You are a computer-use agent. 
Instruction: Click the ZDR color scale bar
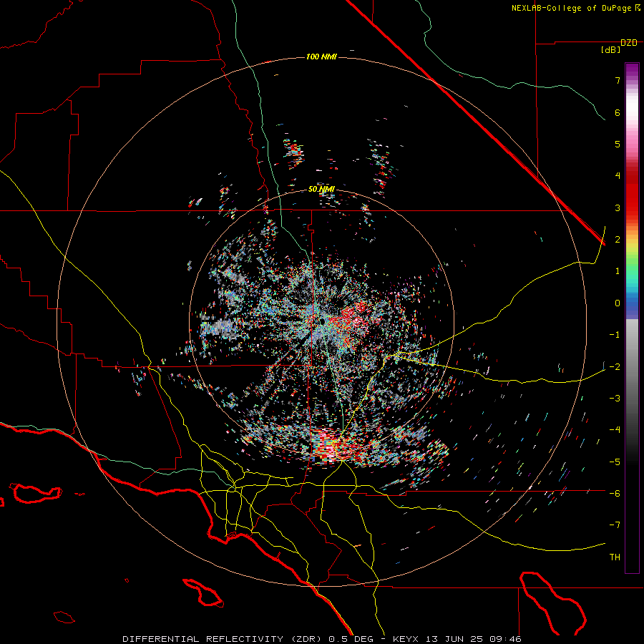632,318
